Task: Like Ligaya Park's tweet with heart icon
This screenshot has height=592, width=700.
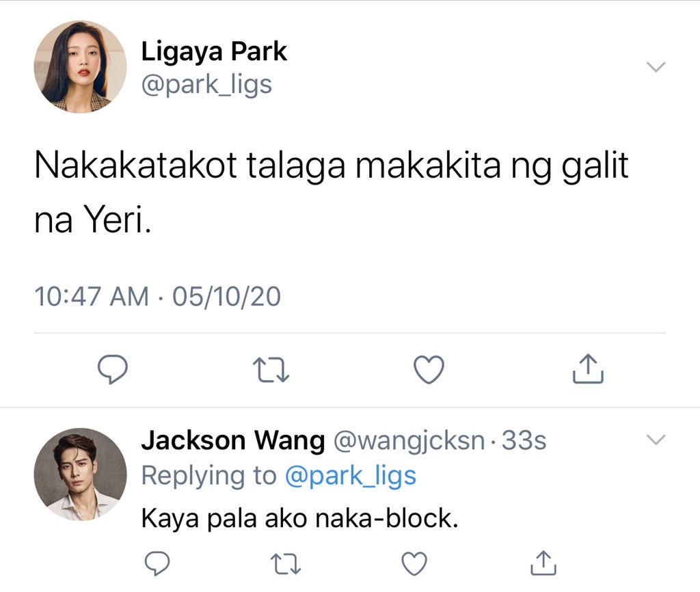Action: tap(429, 370)
